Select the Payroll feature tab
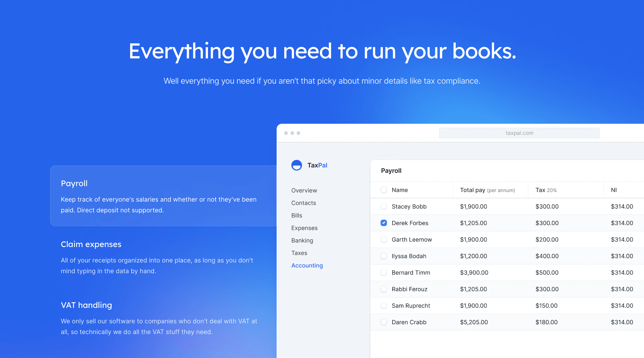The width and height of the screenshot is (644, 358). (x=74, y=183)
